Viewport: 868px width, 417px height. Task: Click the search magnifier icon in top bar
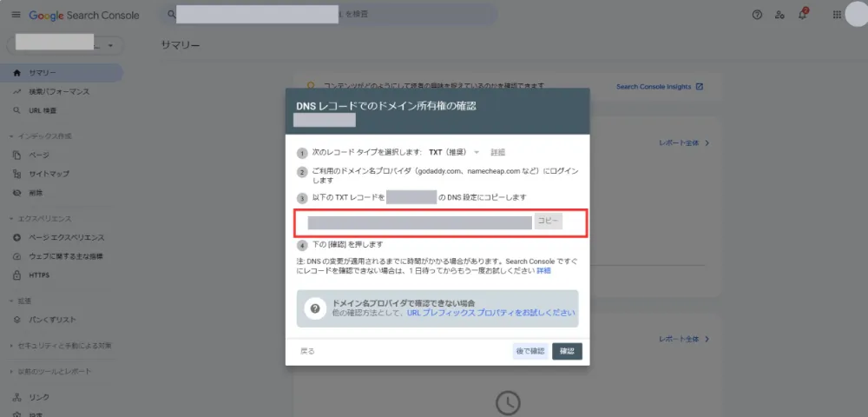click(x=172, y=15)
